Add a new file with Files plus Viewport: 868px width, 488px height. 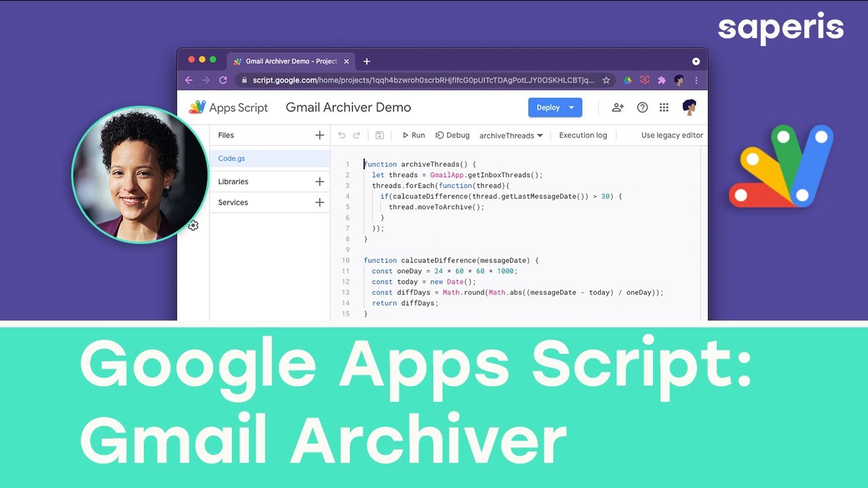pos(320,135)
